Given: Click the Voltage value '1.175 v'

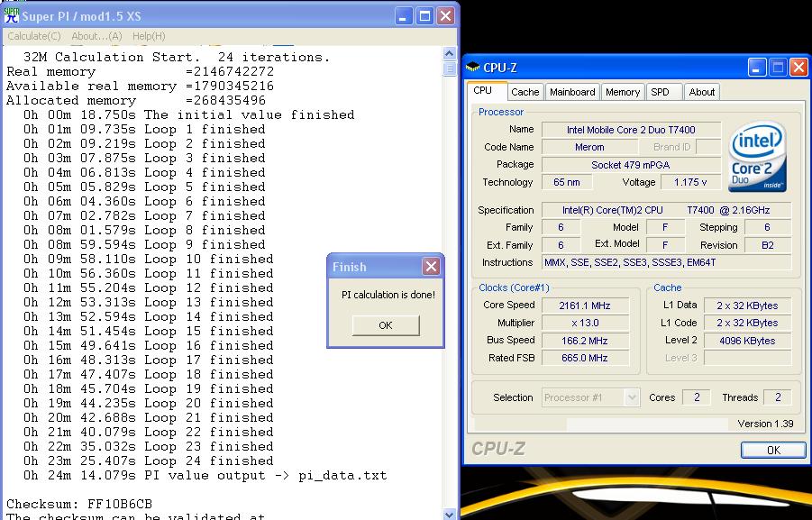Looking at the screenshot, I should (691, 182).
